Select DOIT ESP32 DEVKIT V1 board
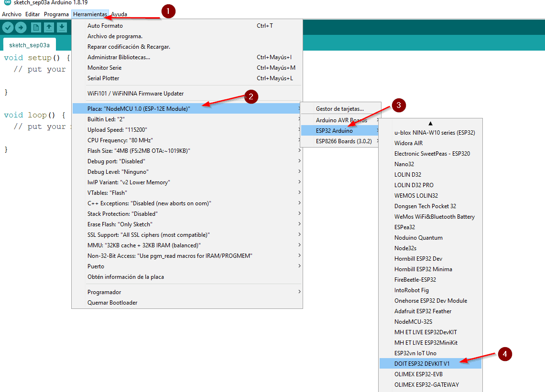Viewport: 545px width, 392px height. [422, 364]
